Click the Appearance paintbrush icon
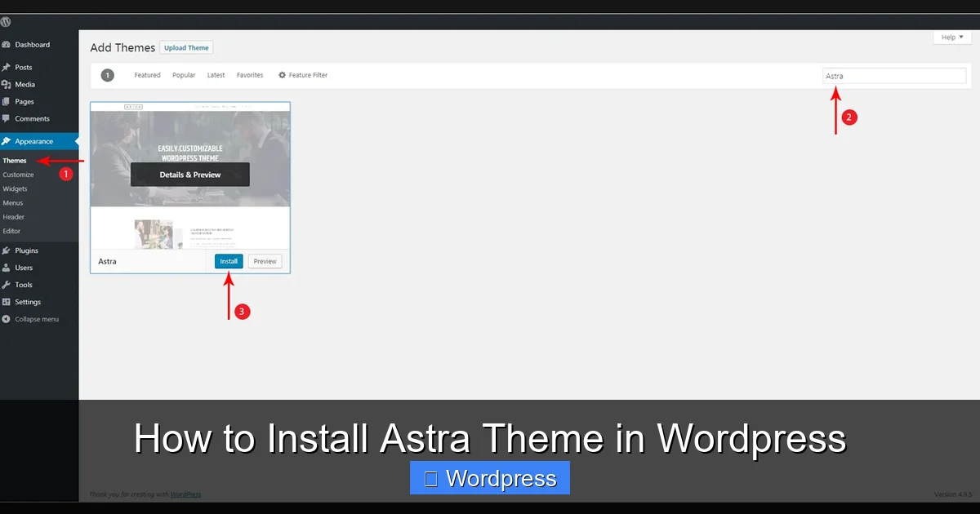 click(x=7, y=141)
